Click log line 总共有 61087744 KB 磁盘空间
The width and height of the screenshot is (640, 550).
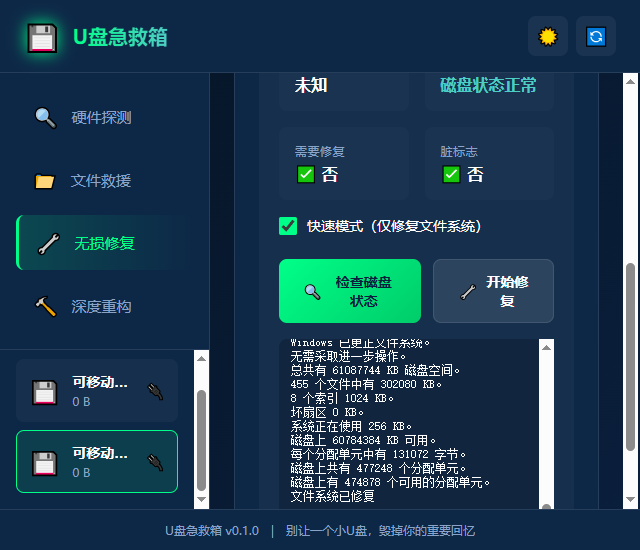(x=375, y=370)
